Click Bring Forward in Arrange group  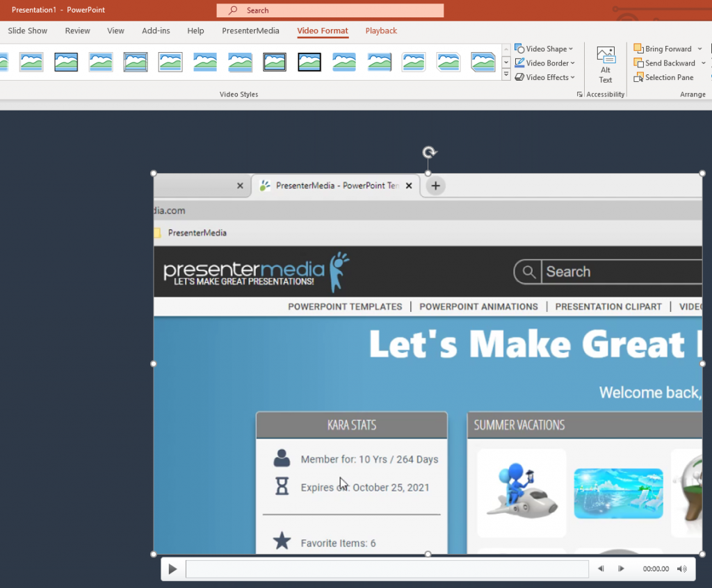point(663,49)
